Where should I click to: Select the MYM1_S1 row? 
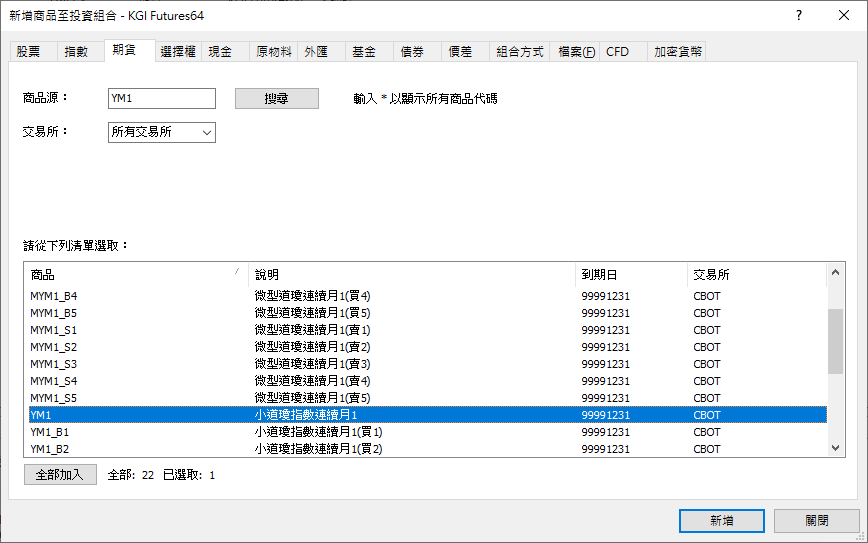pos(427,330)
